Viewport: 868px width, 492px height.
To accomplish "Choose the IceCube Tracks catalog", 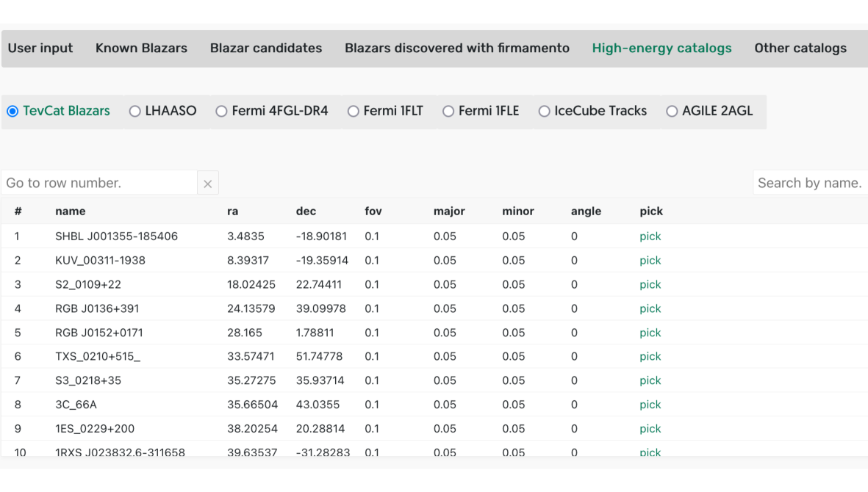I will click(544, 112).
